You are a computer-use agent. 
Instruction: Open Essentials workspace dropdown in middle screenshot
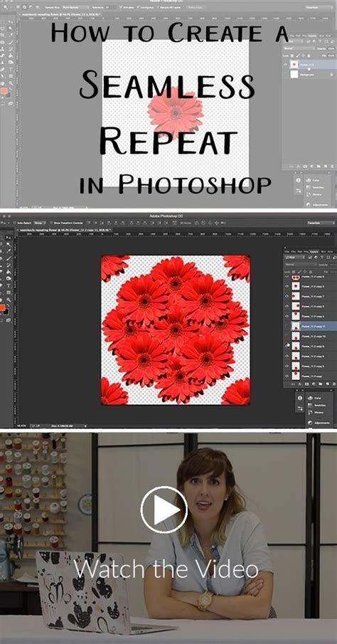click(x=321, y=223)
